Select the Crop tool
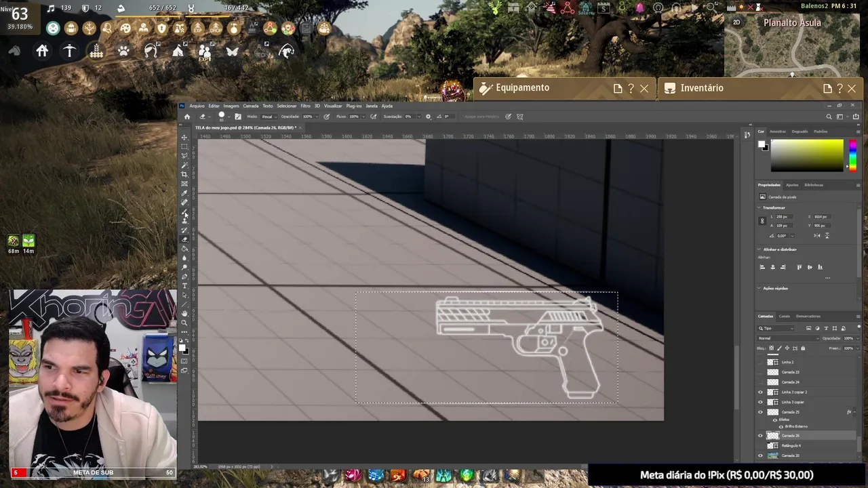The image size is (868, 488). pyautogui.click(x=184, y=174)
